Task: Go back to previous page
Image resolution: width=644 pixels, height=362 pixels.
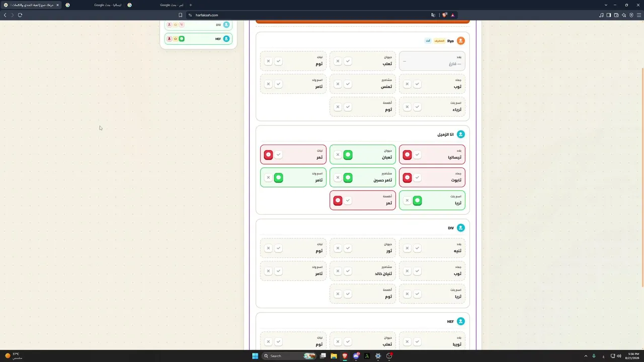Action: point(5,15)
